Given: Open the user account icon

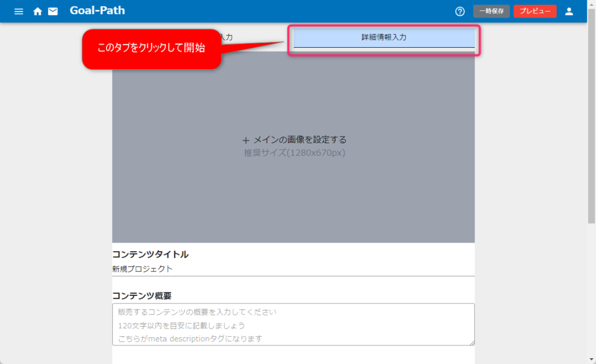Looking at the screenshot, I should coord(569,12).
